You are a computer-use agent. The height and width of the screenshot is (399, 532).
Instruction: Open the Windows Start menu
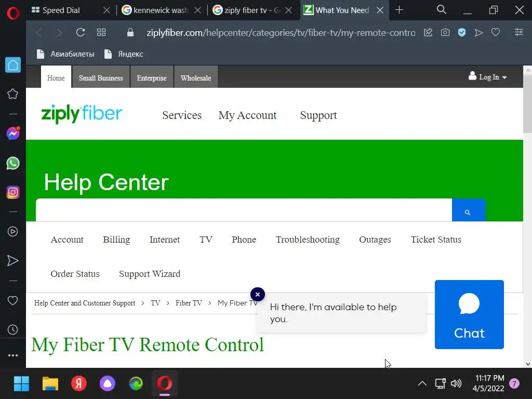(21, 384)
